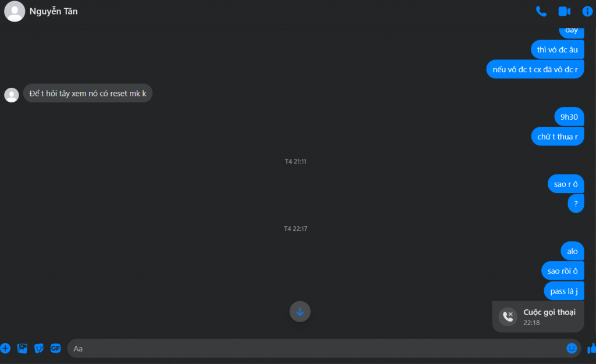The image size is (596, 364).
Task: Choose a sticker from sticker icon
Action: coord(39,348)
